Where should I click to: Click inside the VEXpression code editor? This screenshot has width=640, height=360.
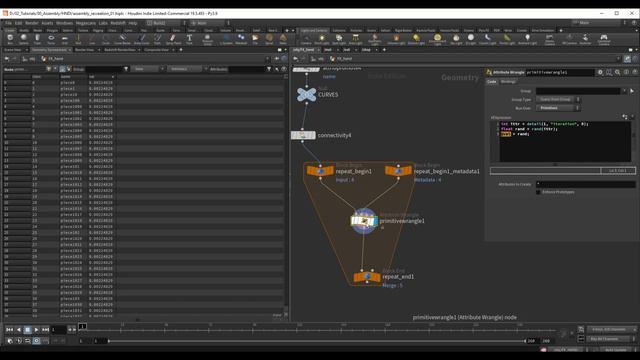point(565,142)
